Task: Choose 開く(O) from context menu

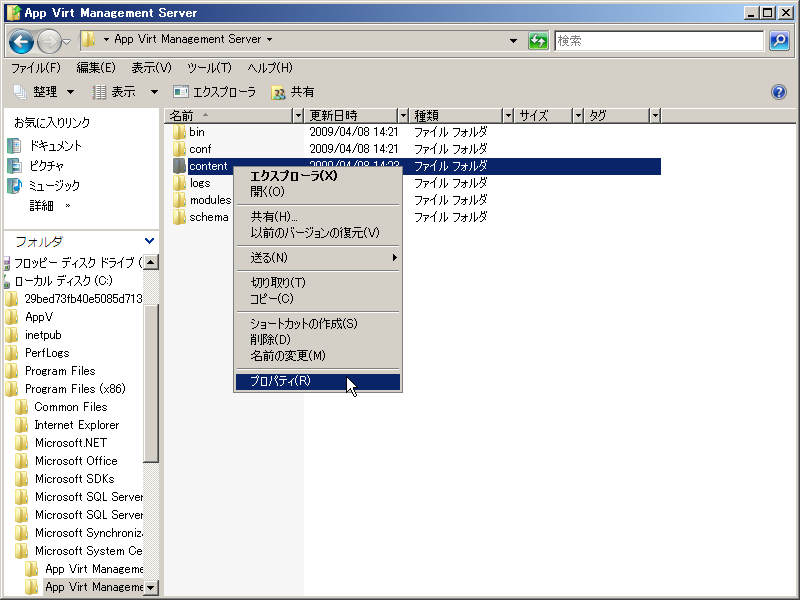Action: pyautogui.click(x=318, y=192)
